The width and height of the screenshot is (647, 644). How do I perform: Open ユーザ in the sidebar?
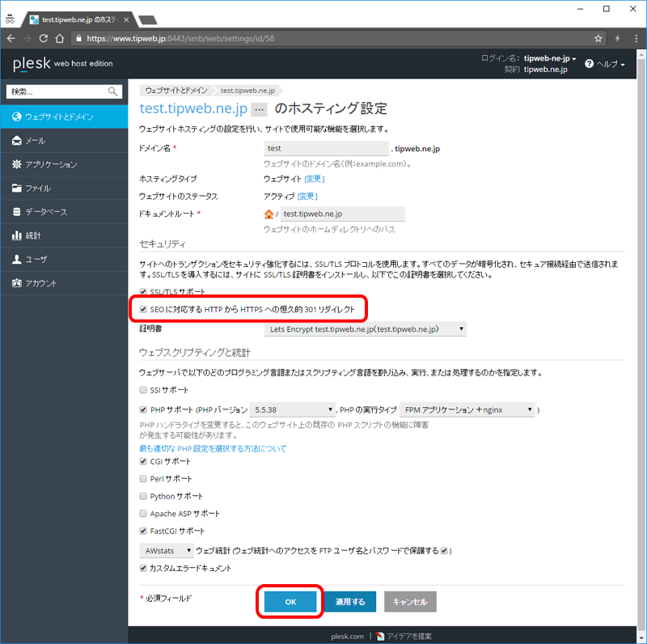pos(65,259)
